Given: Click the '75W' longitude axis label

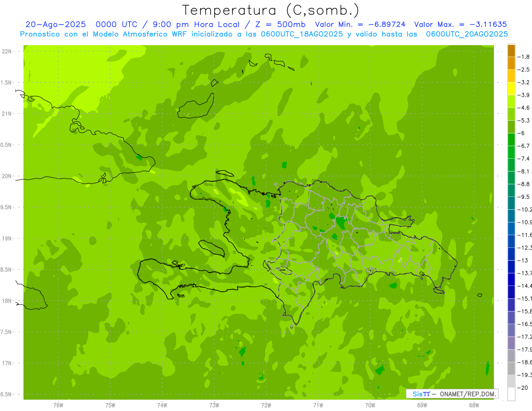Looking at the screenshot, I should point(110,405).
